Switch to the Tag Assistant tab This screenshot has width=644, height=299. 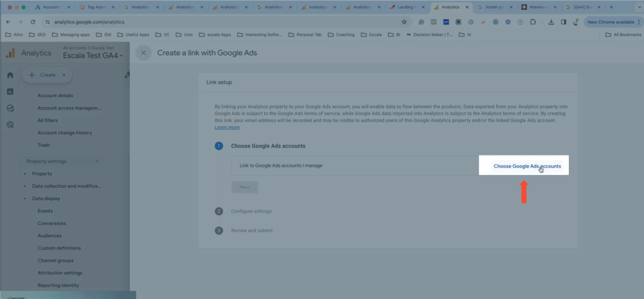[x=97, y=7]
